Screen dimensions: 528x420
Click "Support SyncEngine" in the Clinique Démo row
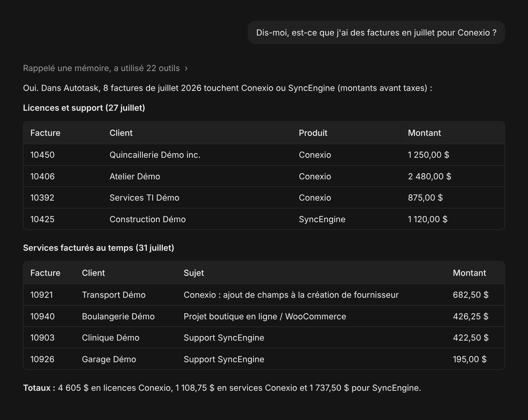[x=224, y=338]
